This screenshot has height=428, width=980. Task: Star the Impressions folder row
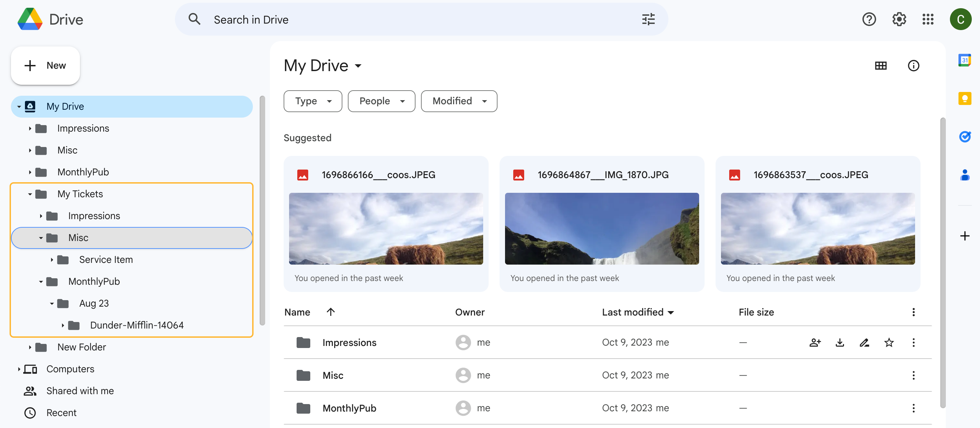click(889, 343)
